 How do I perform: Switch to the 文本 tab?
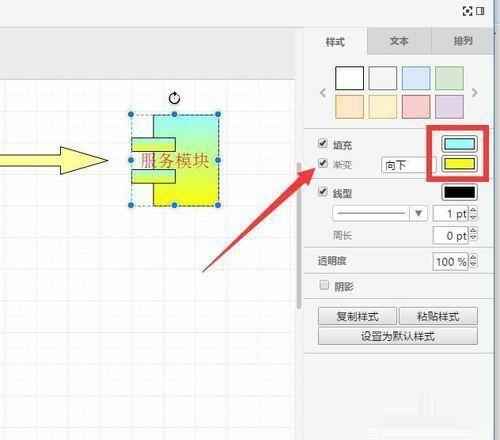coord(399,41)
